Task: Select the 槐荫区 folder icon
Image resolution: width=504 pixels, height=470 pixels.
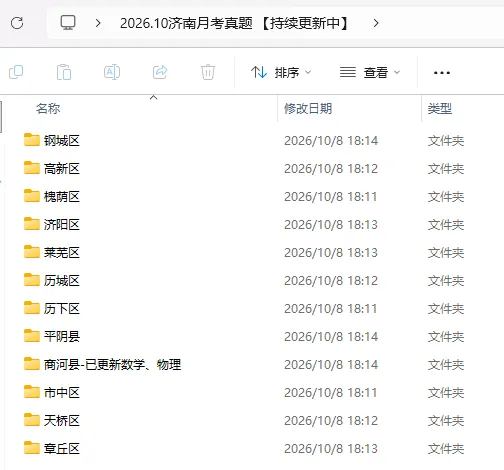Action: point(32,196)
